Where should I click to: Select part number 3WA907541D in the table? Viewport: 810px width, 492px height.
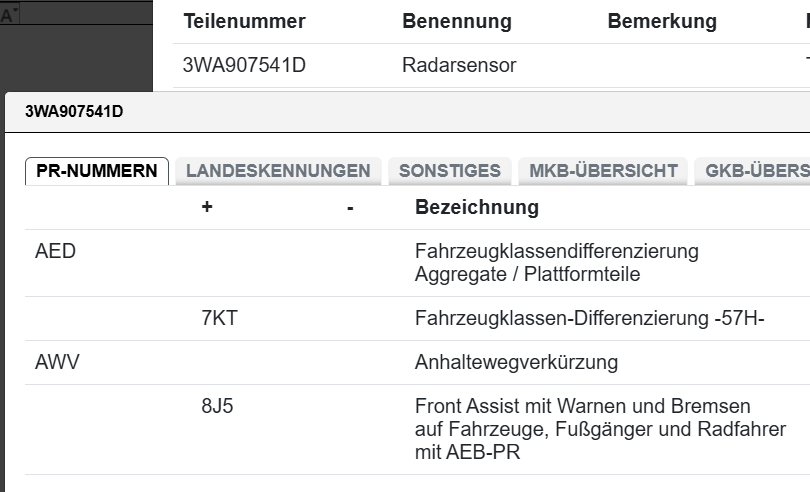click(x=244, y=66)
